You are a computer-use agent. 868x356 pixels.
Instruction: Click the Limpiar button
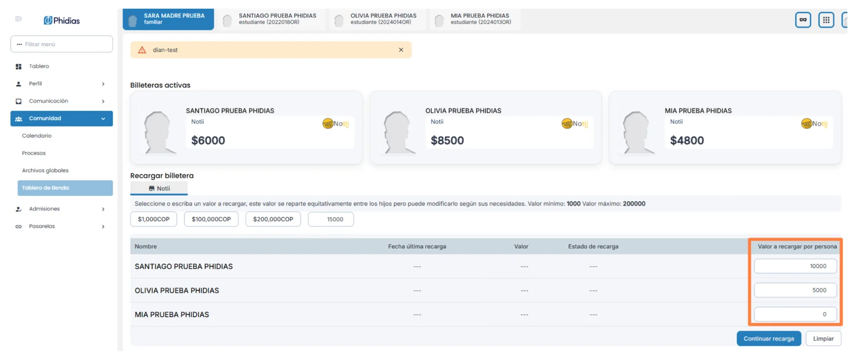pos(824,339)
